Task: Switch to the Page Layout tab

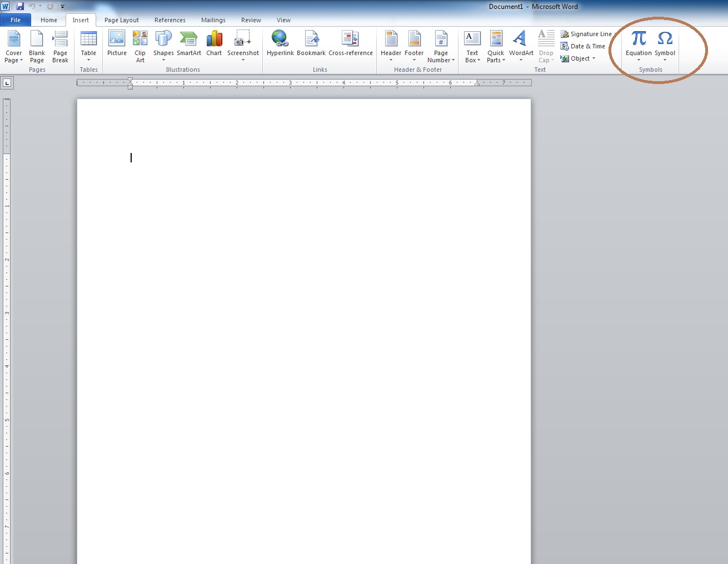Action: [121, 20]
